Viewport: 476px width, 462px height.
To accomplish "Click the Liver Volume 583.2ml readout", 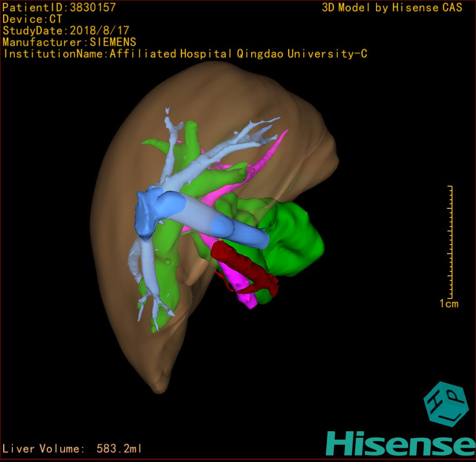I will [x=72, y=449].
